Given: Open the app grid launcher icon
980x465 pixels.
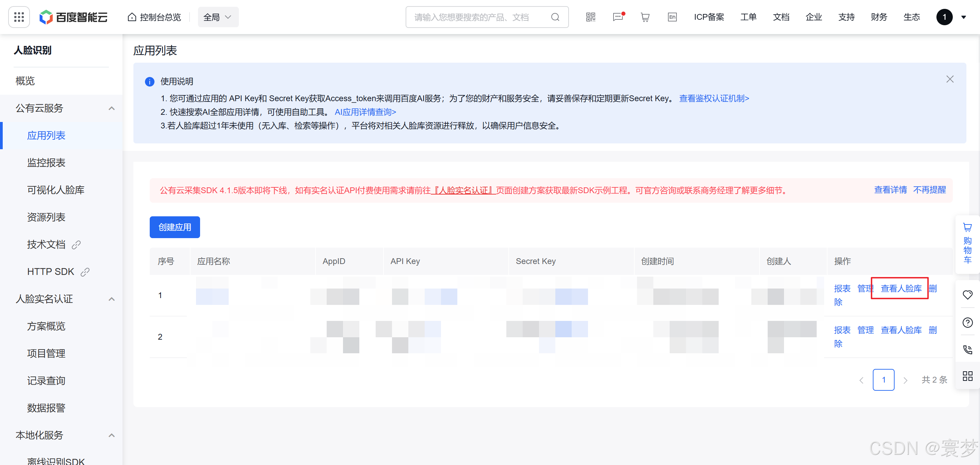Looking at the screenshot, I should pyautogui.click(x=19, y=17).
